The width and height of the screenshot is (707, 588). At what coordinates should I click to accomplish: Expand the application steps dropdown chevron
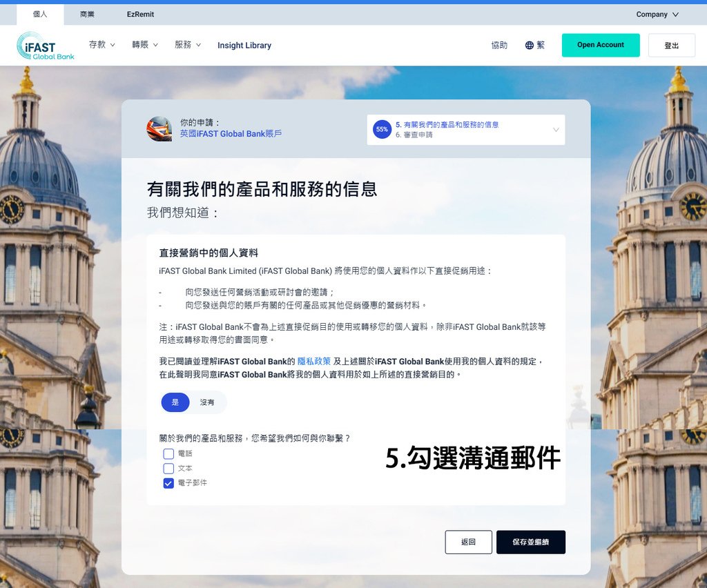tap(556, 130)
